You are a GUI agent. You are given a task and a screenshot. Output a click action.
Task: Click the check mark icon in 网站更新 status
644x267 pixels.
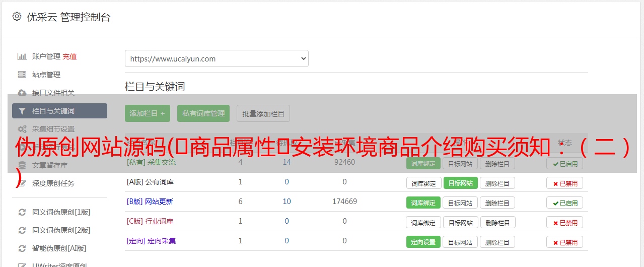tap(555, 203)
